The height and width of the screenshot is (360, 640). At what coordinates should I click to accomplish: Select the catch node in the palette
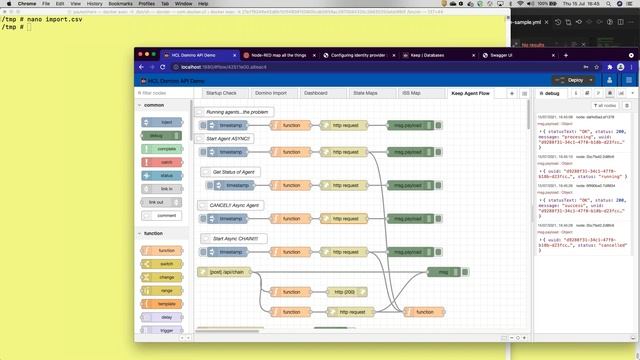(x=162, y=162)
